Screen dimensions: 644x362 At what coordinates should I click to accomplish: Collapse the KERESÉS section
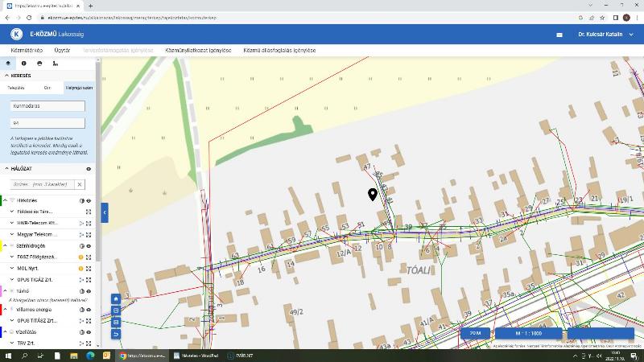click(6, 76)
